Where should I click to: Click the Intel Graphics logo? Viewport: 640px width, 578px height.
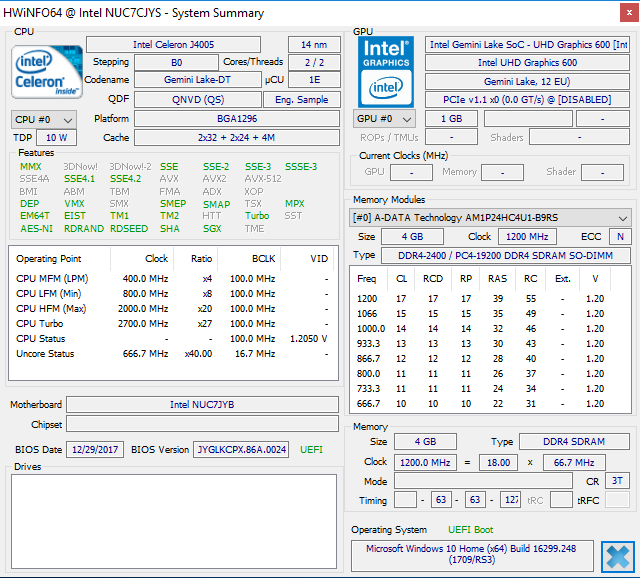[x=386, y=72]
